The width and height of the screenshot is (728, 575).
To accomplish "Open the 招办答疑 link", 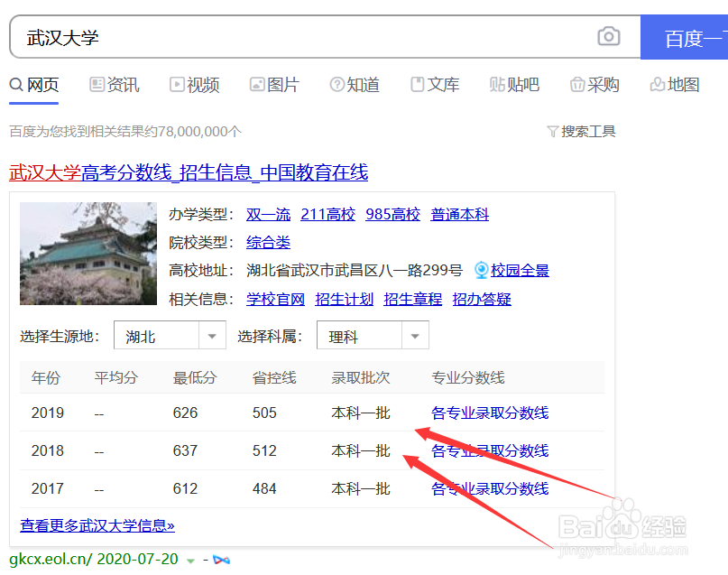I will (482, 299).
